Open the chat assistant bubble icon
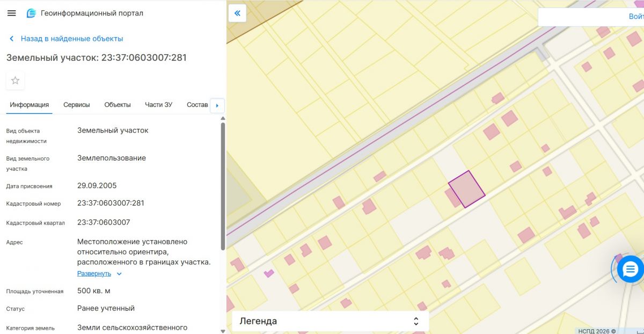The width and height of the screenshot is (644, 334). (x=630, y=269)
